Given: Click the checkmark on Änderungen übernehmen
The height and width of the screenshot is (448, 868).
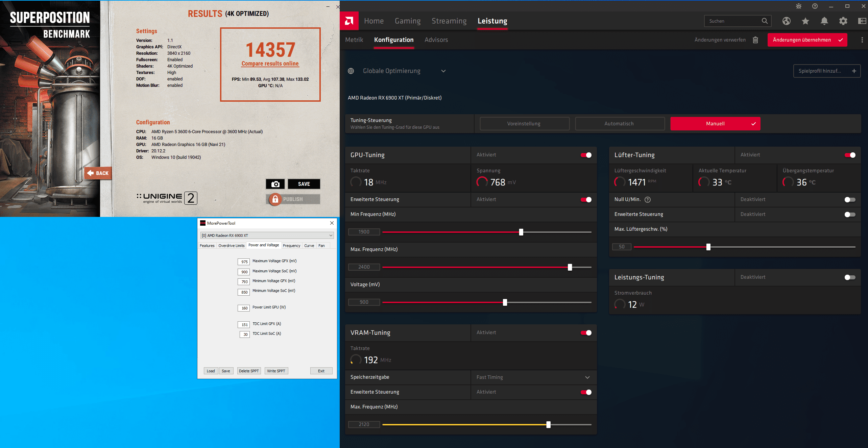Looking at the screenshot, I should pos(841,40).
